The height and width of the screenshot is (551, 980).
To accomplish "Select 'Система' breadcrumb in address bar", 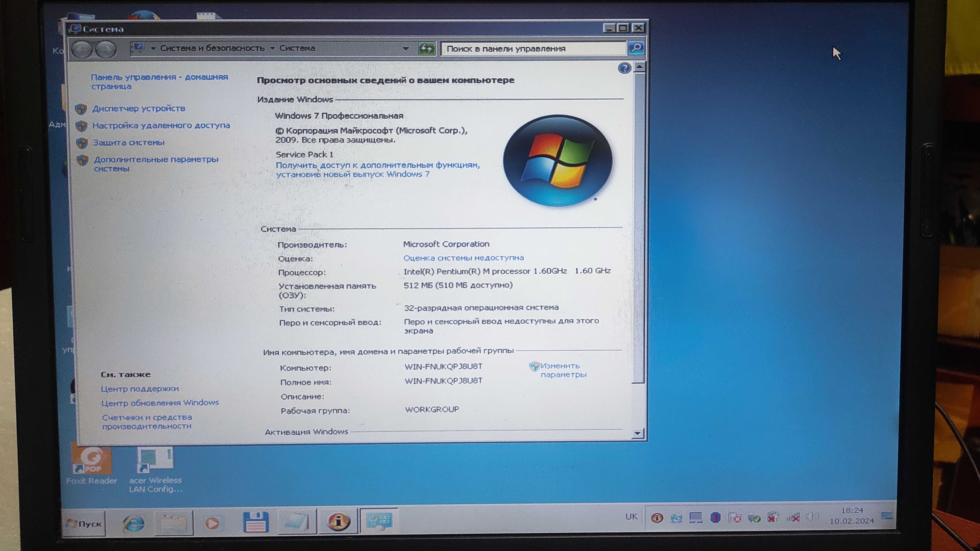I will point(297,48).
